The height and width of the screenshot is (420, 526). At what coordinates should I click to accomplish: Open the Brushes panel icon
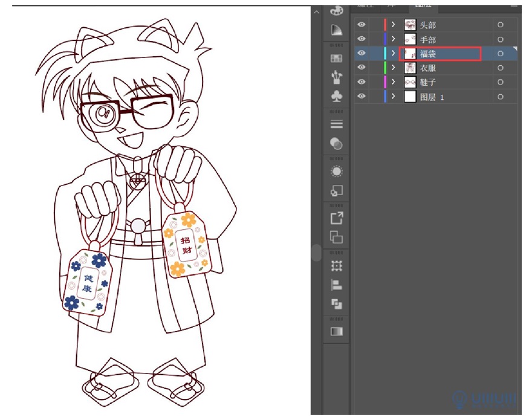(x=337, y=77)
